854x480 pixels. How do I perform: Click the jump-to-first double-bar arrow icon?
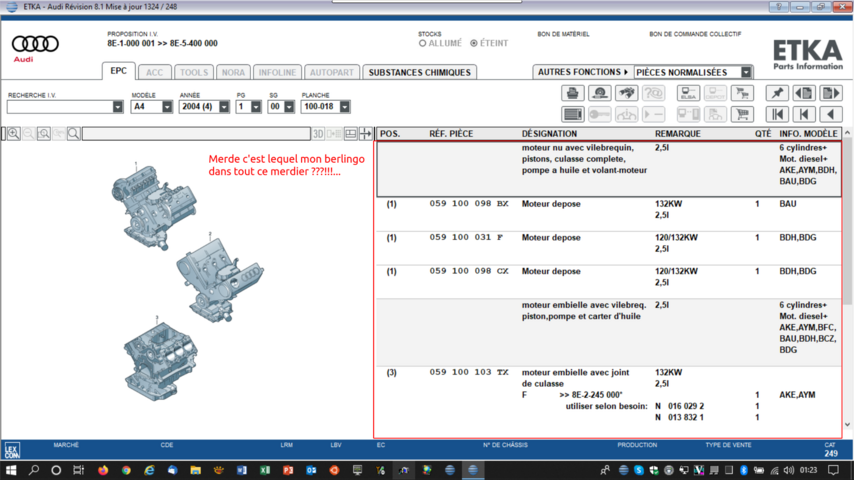point(777,114)
